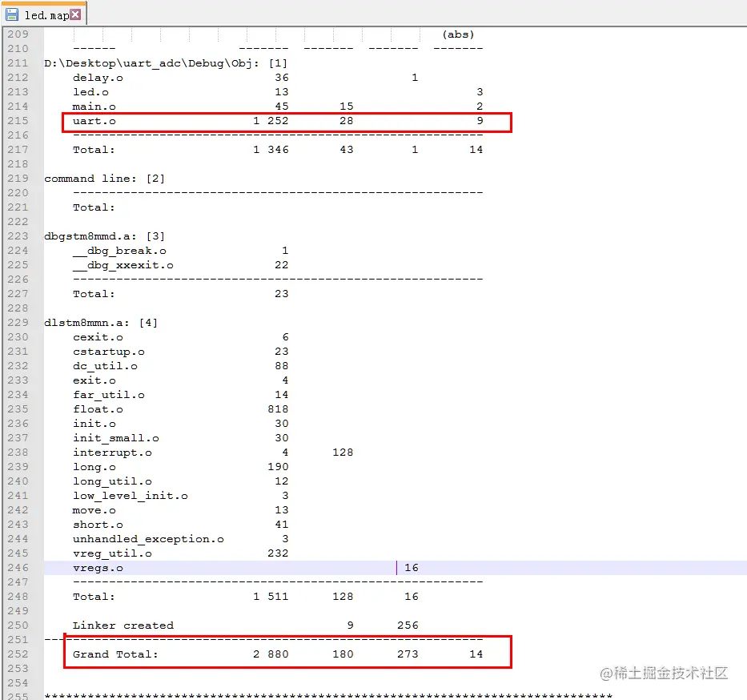This screenshot has height=700, width=747.
Task: Click the text 'Linker created'
Action: pyautogui.click(x=123, y=626)
